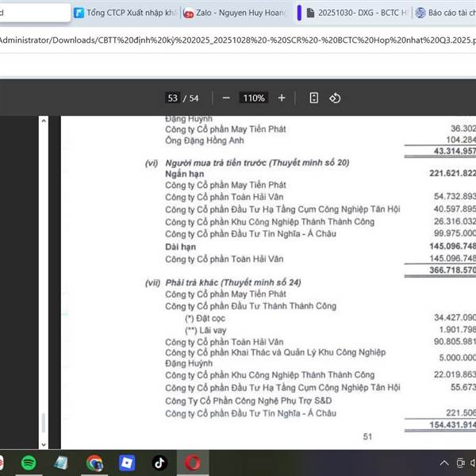
Task: Click the PDF scrollbar up arrow
Action: (44, 121)
